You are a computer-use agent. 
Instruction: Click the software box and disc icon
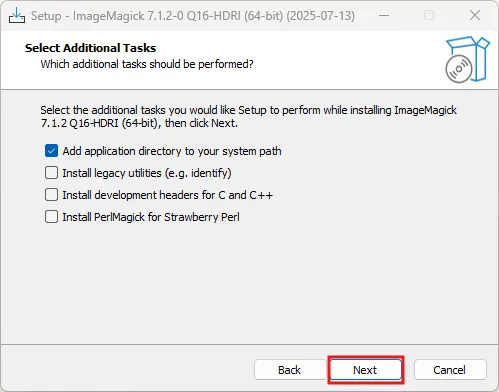point(467,60)
